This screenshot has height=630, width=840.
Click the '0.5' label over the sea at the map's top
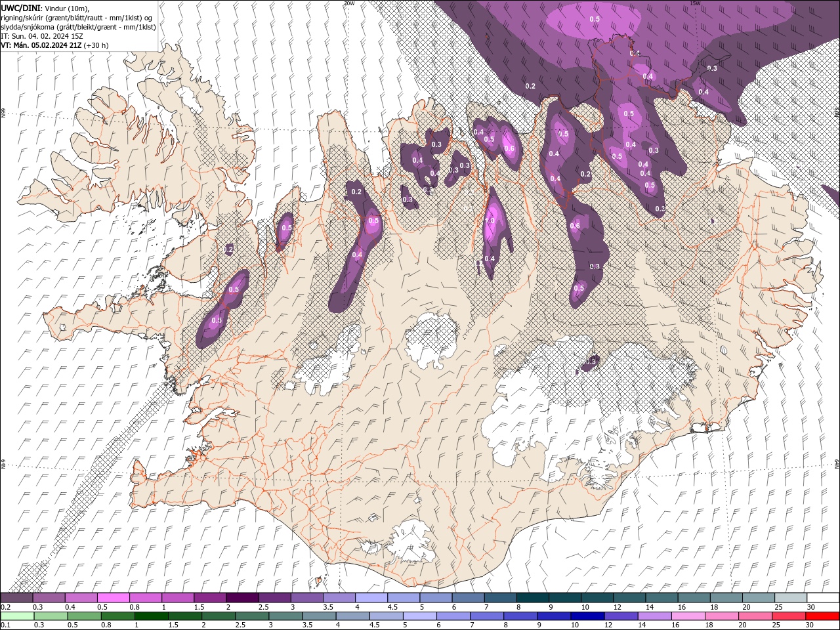pos(595,19)
